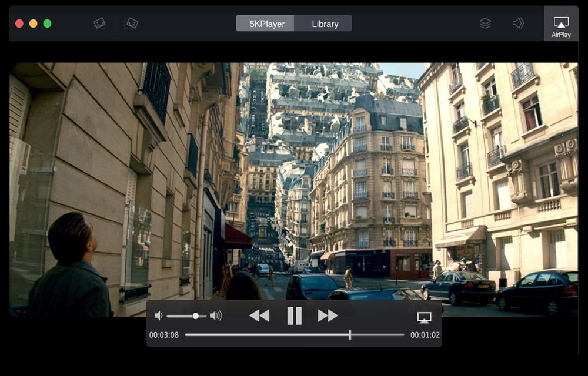Rewind the video

click(x=259, y=316)
